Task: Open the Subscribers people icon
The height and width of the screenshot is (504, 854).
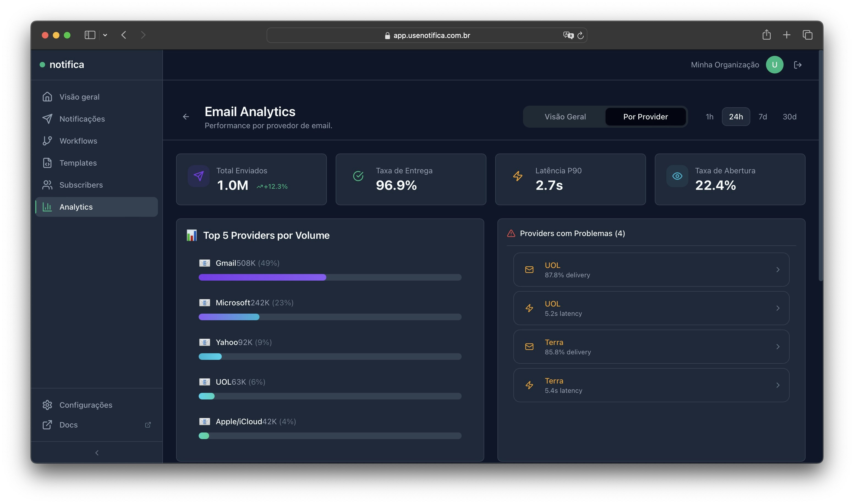Action: point(48,185)
